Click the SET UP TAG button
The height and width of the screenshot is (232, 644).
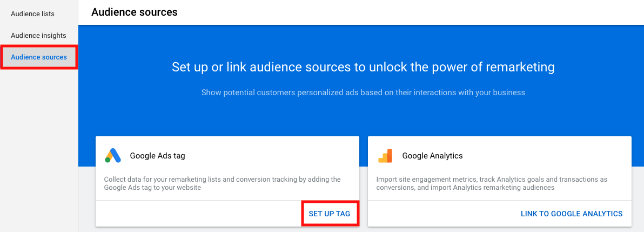tap(330, 214)
